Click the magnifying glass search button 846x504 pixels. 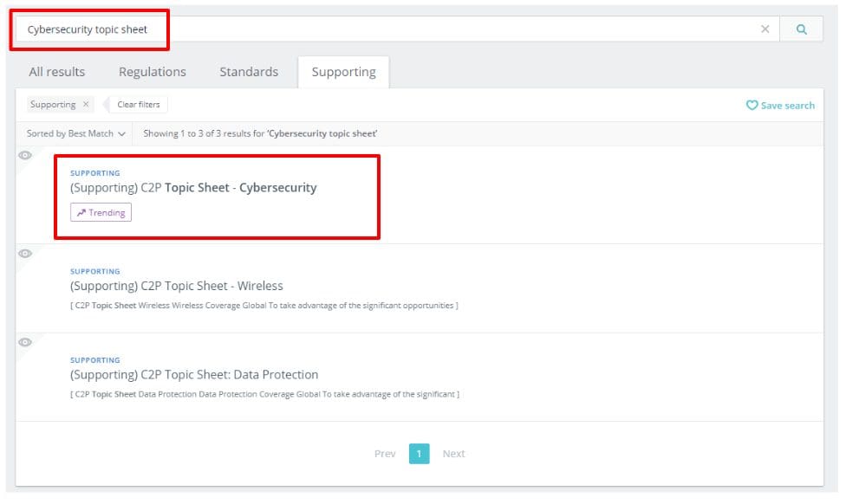(801, 29)
